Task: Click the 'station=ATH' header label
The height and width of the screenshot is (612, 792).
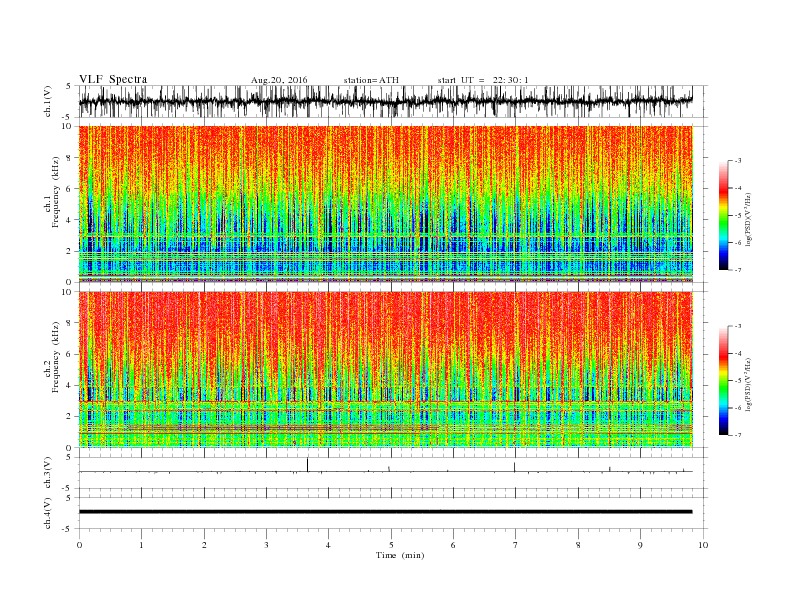Action: pos(371,80)
